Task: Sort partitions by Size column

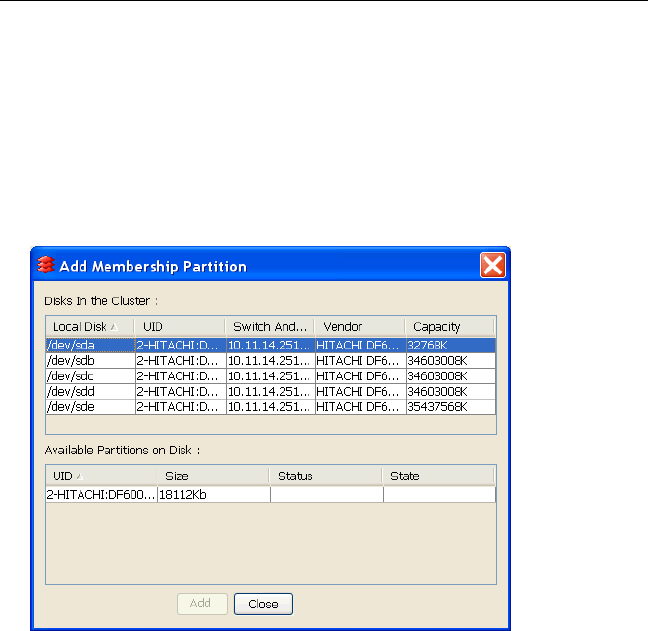Action: tap(212, 476)
